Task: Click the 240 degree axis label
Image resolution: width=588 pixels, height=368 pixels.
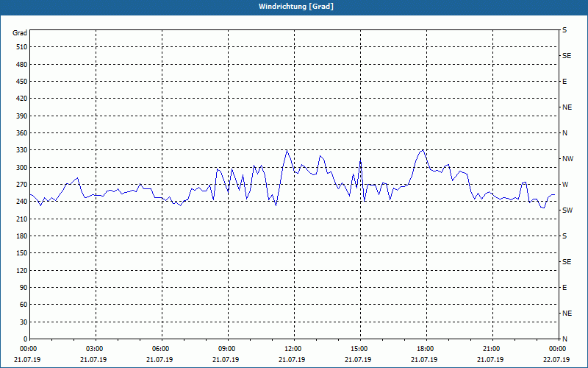Action: 22,202
